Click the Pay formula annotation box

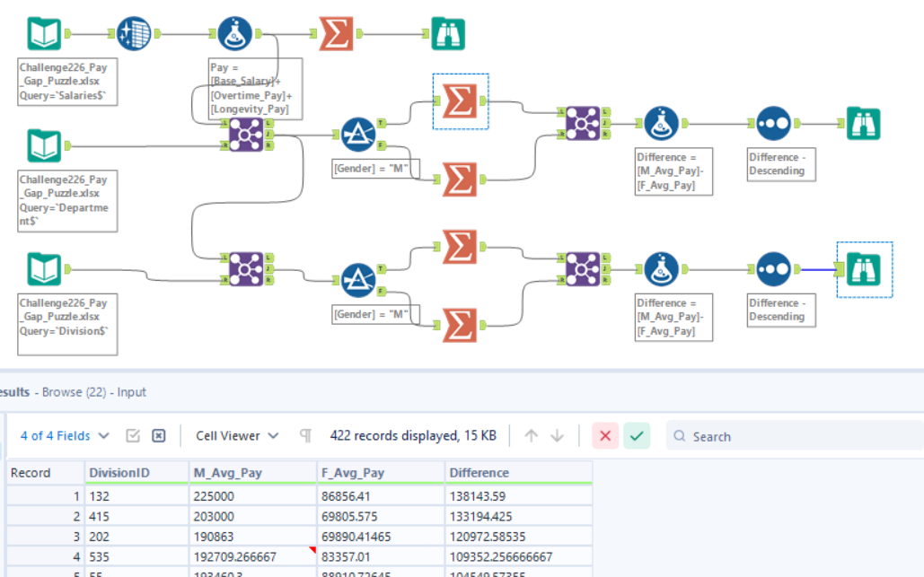click(256, 88)
